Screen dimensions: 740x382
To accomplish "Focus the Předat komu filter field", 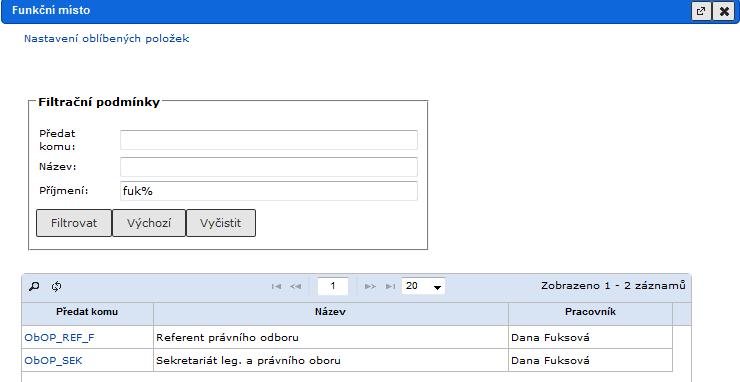I will (x=269, y=140).
